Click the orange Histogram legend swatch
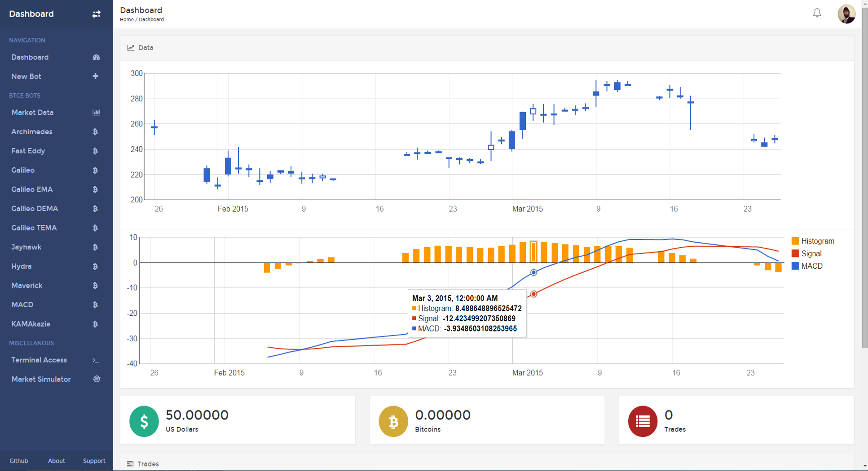 pos(795,241)
